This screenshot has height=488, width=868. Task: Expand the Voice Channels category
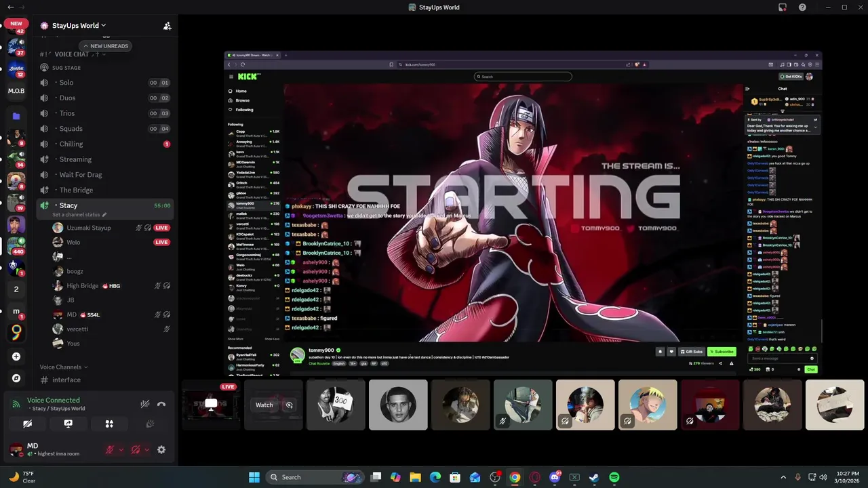pyautogui.click(x=64, y=367)
